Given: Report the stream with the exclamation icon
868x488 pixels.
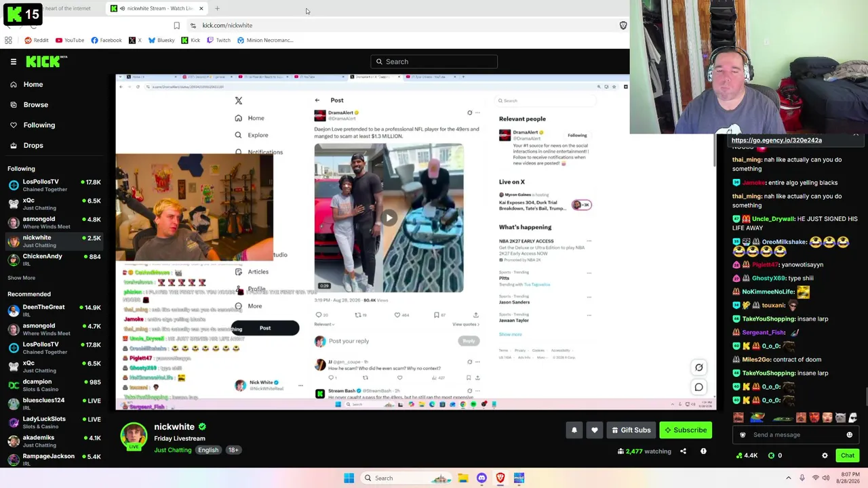Looking at the screenshot, I should click(703, 451).
